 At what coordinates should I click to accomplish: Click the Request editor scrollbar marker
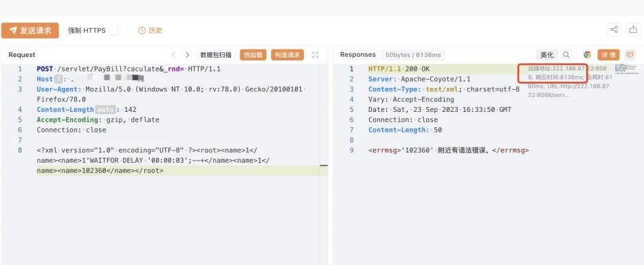click(x=324, y=165)
